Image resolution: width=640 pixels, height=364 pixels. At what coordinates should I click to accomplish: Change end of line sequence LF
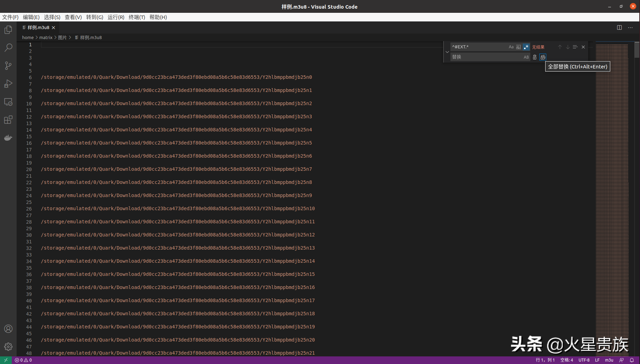[x=597, y=360]
